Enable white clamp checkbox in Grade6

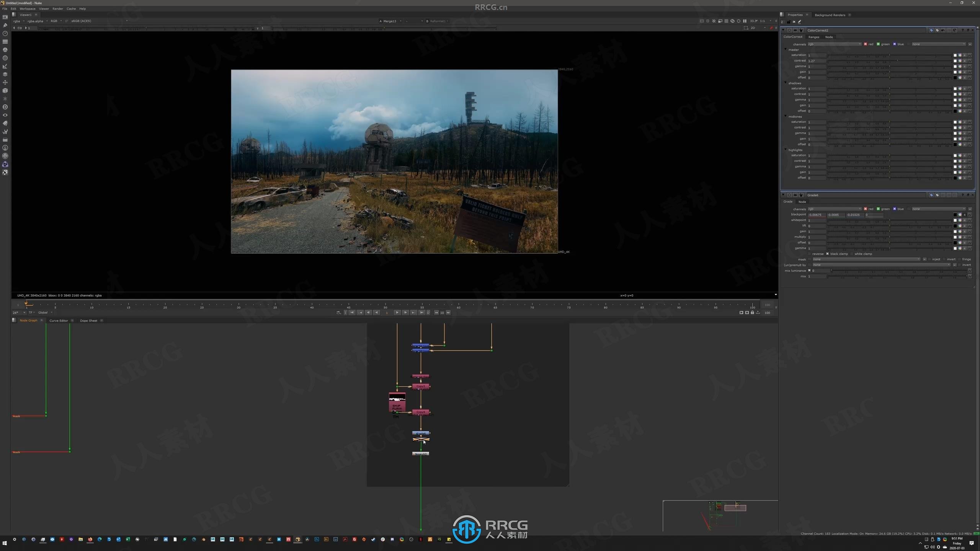click(851, 254)
